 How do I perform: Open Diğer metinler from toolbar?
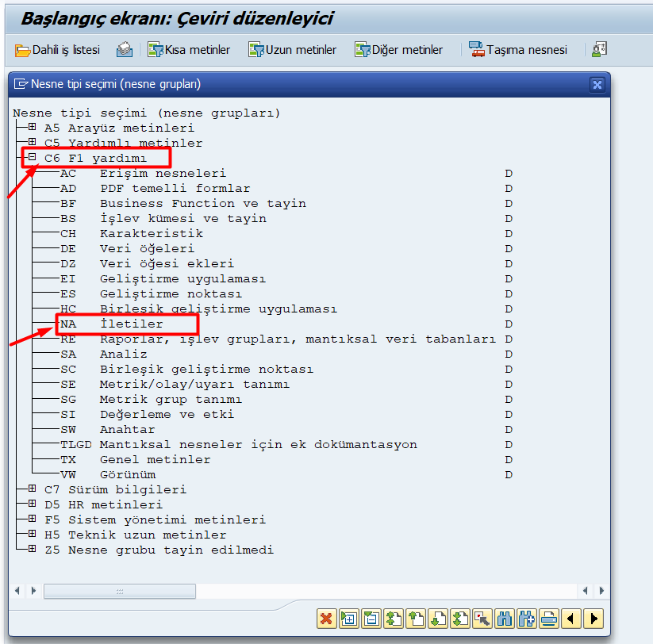point(398,50)
